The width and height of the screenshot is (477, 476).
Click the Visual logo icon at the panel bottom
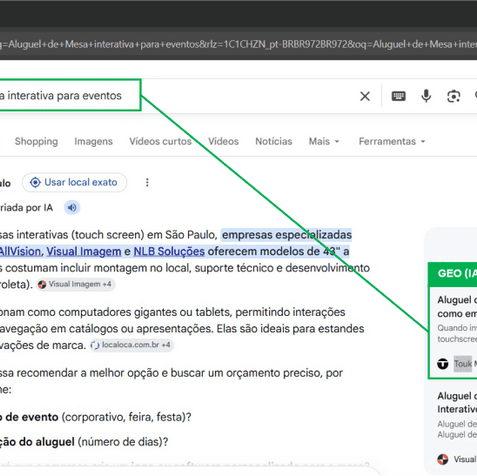tap(443, 459)
